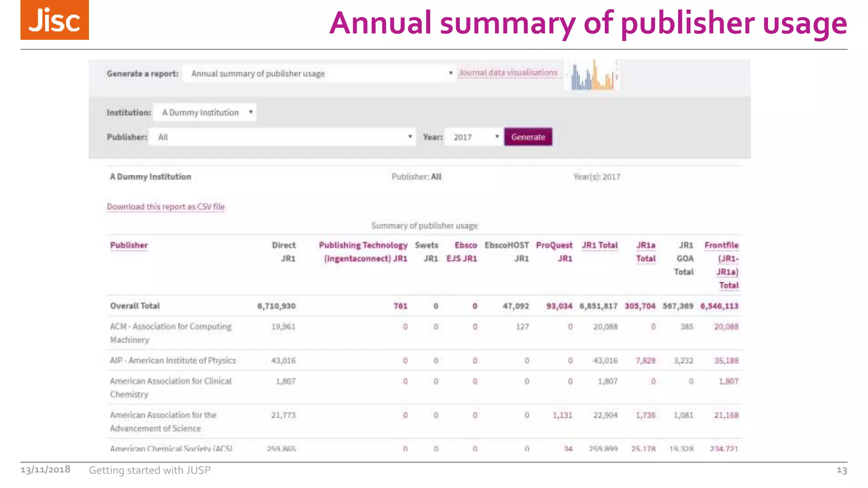The image size is (868, 488).
Task: Click AAAS Direct JR1 value 21,773
Action: coord(284,415)
